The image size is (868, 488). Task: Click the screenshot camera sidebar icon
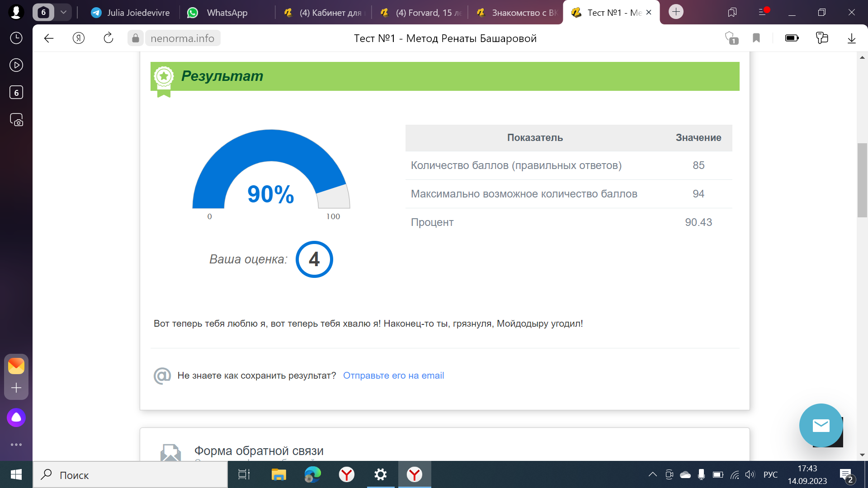pos(16,120)
